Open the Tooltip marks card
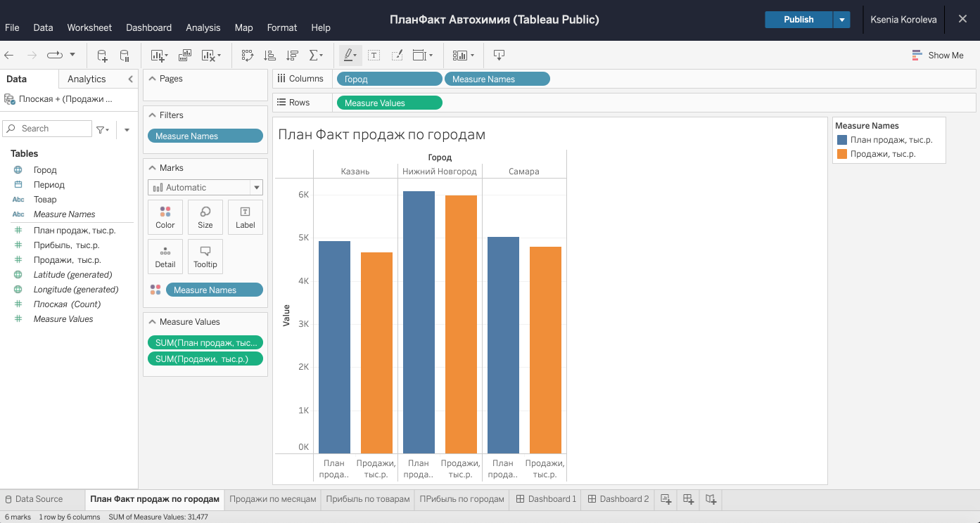Image resolution: width=980 pixels, height=523 pixels. pos(205,257)
